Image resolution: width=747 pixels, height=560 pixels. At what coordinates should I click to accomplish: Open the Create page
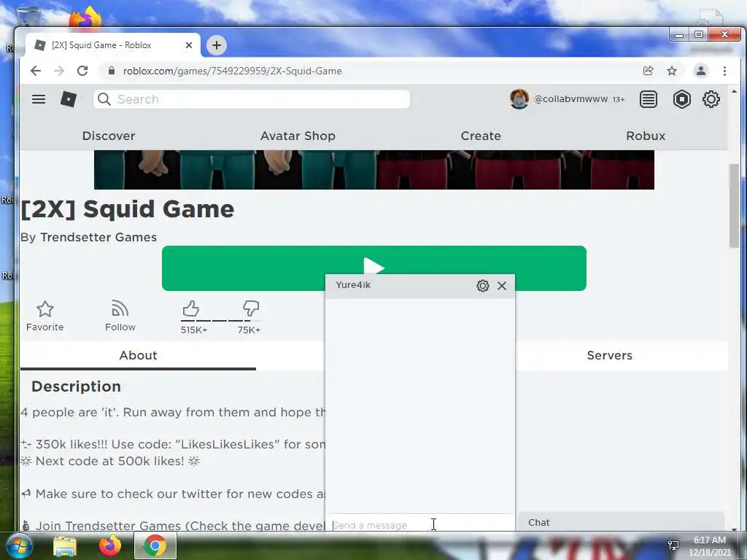pos(481,136)
